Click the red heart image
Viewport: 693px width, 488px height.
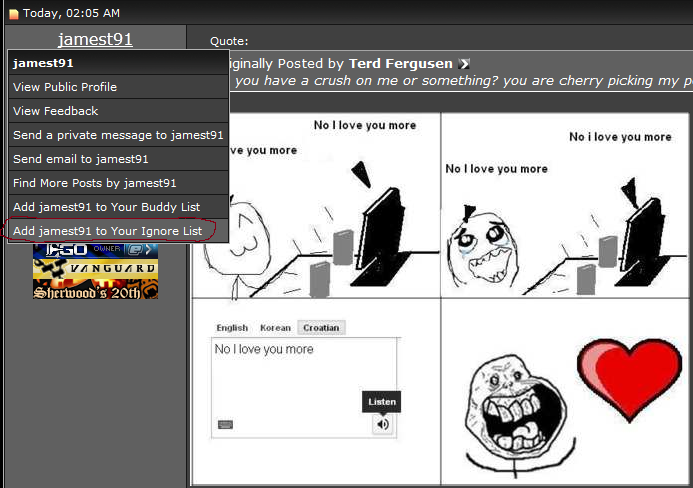(x=629, y=379)
